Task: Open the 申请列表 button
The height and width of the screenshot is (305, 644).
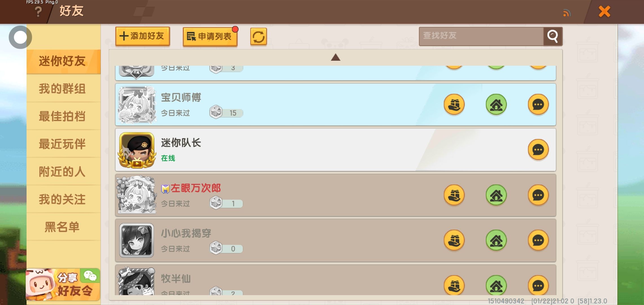Action: click(210, 36)
